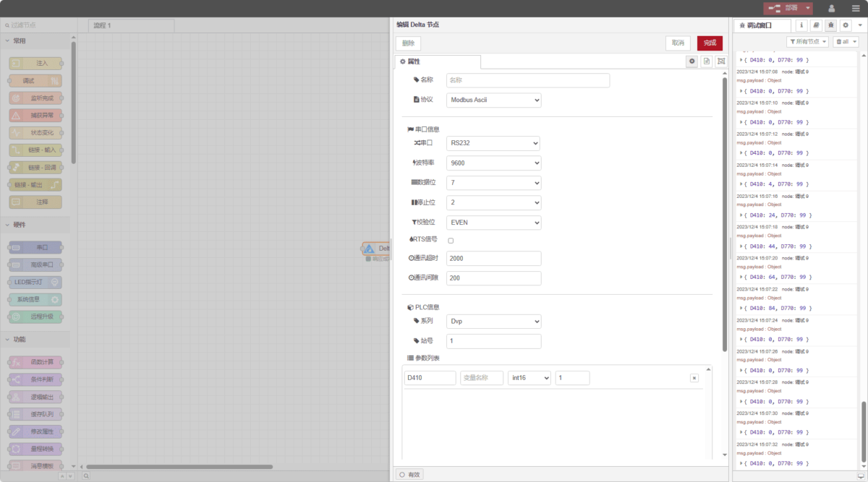Open the 校验位 EVEN dropdown
This screenshot has height=482, width=868.
[493, 223]
